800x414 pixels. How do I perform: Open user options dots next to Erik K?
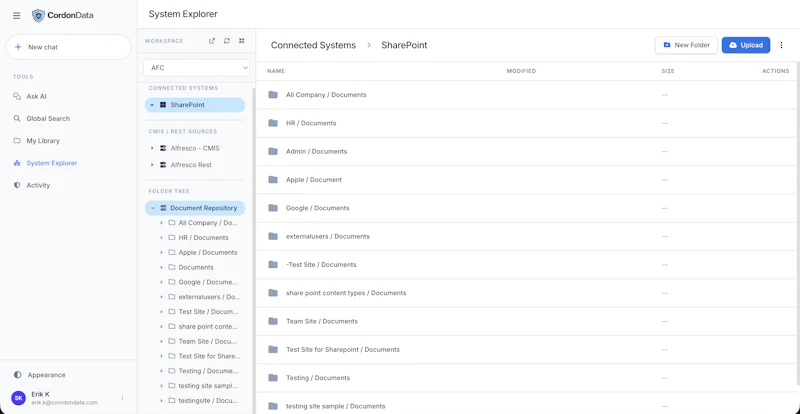coord(122,398)
